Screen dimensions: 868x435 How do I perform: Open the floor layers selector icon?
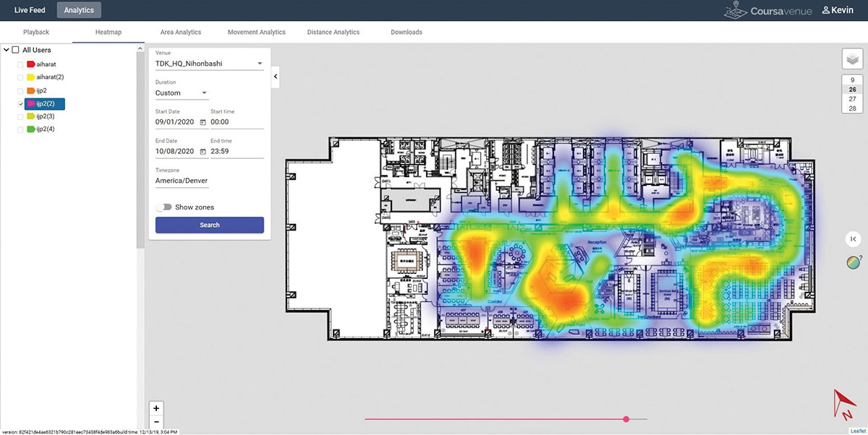click(x=852, y=59)
